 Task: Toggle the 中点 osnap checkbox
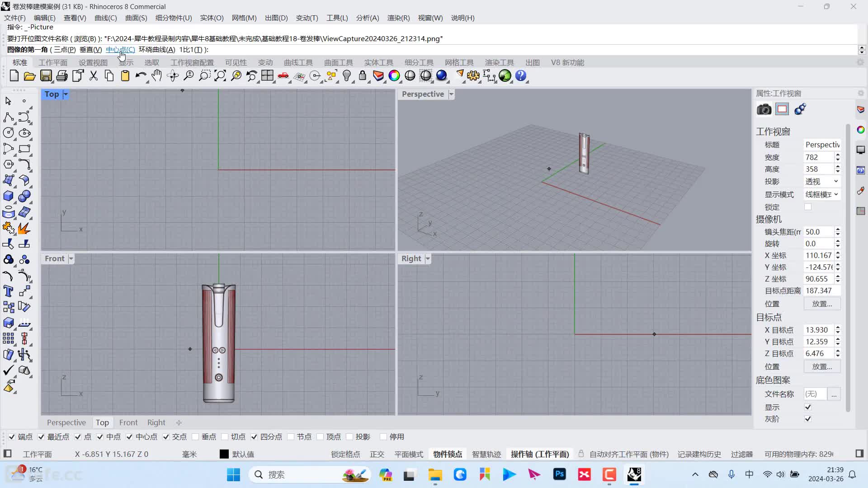coord(100,436)
